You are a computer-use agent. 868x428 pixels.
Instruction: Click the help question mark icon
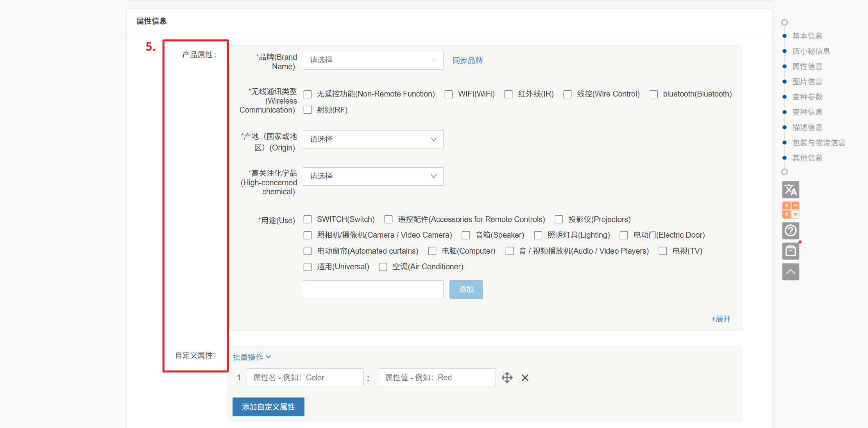tap(790, 231)
